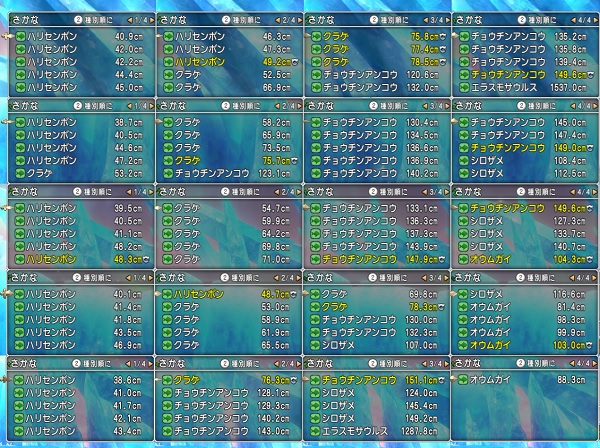Viewport: 600px width, 448px height.
Task: Click 種別順に in panel starting ハリセンボン 39.5cm
Action: (x=97, y=192)
